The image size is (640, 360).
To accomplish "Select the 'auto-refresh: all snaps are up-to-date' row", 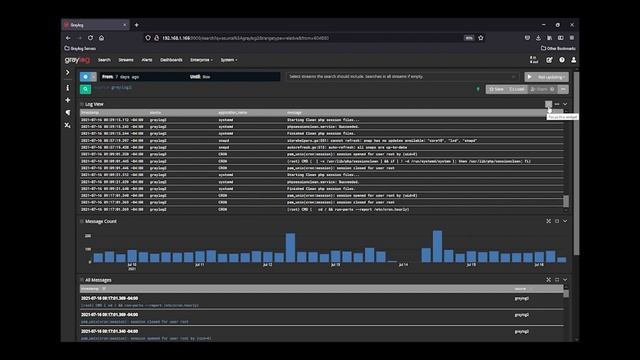I will (x=322, y=147).
